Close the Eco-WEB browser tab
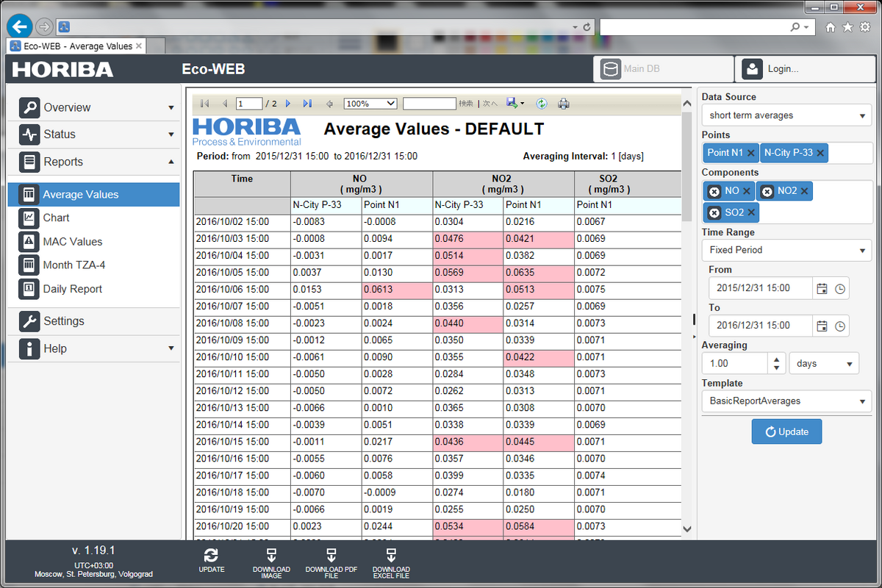Viewport: 882px width, 588px height. click(139, 46)
